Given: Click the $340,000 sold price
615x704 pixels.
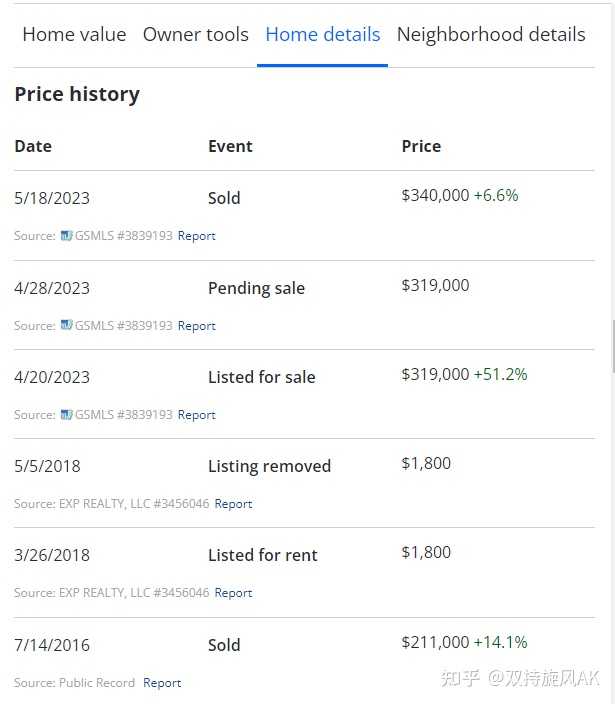Looking at the screenshot, I should click(435, 195).
